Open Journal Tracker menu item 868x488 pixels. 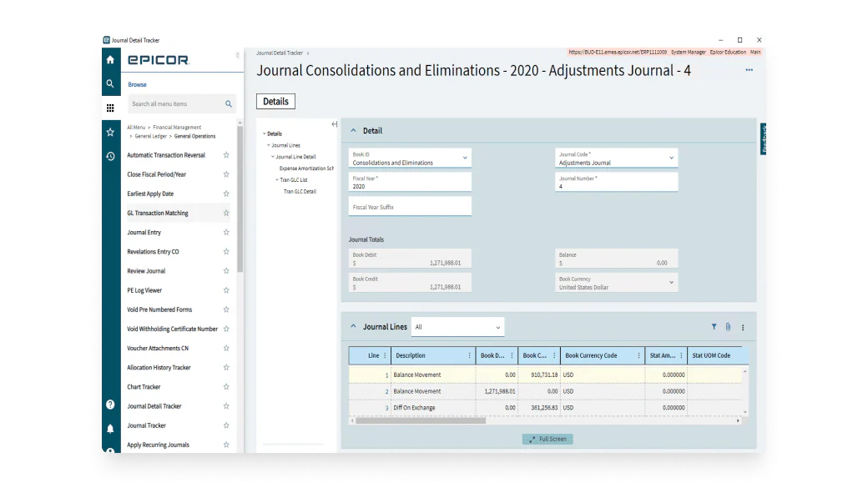coord(147,425)
